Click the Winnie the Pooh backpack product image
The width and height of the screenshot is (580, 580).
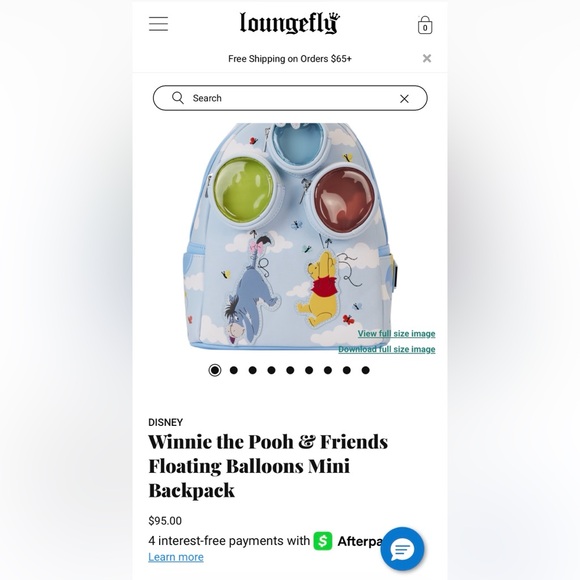290,237
